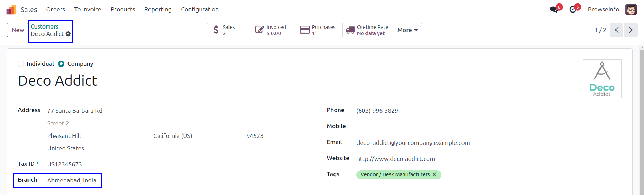Click the gear icon beside Deco Addict
The width and height of the screenshot is (644, 195).
click(68, 34)
